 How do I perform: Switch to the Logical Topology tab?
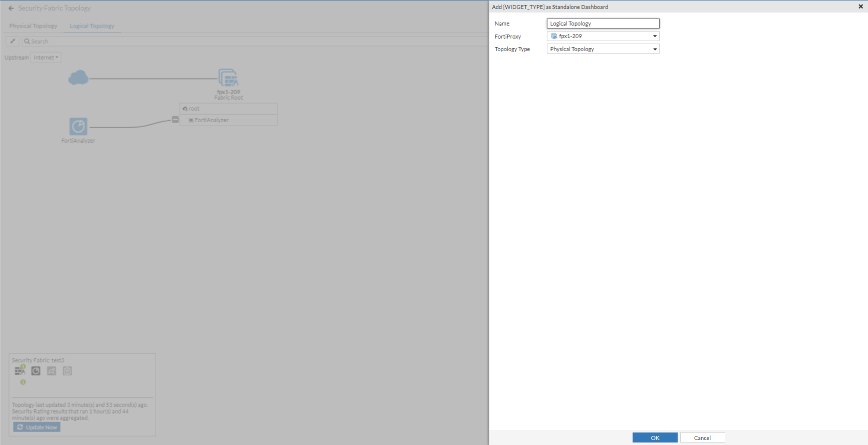tap(92, 26)
